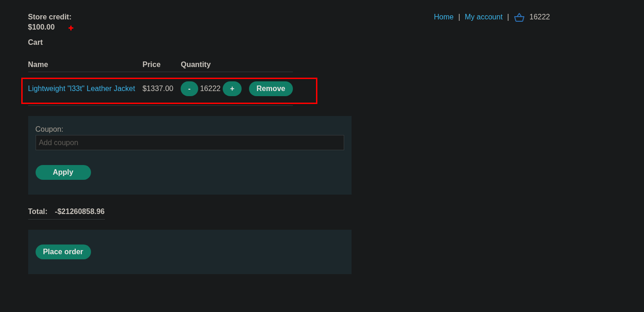Decrease jacket quantity with the minus button

pyautogui.click(x=189, y=89)
